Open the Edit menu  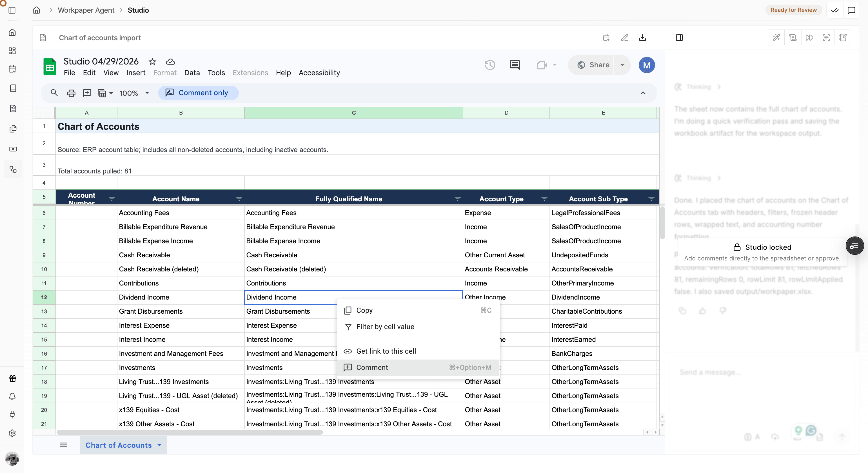pos(89,73)
